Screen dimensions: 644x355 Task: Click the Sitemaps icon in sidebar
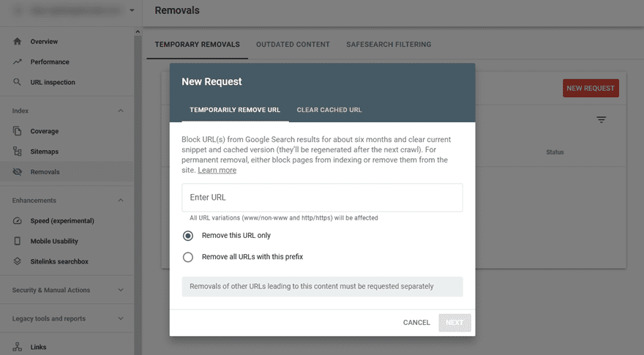point(18,152)
